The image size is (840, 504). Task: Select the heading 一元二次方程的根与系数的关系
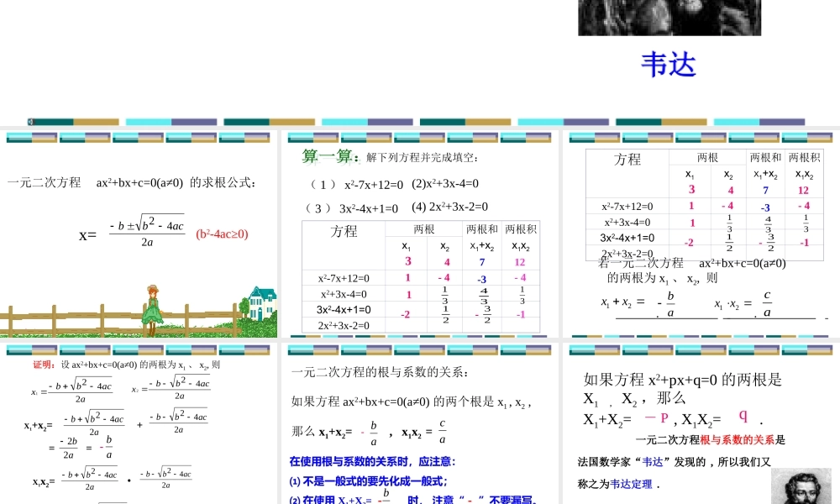pyautogui.click(x=380, y=372)
